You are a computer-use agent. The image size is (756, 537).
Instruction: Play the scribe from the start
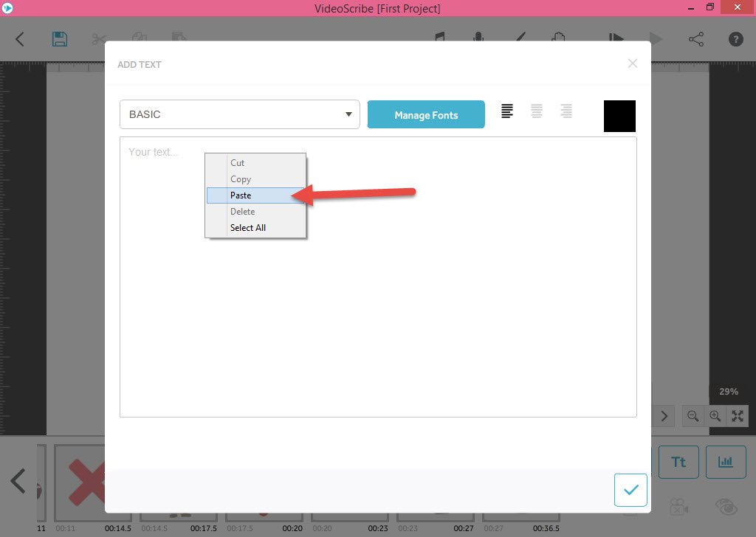tap(616, 38)
